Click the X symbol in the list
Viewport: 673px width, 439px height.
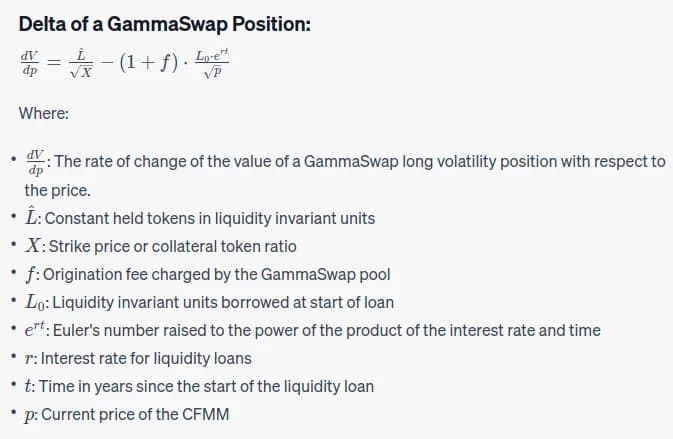[x=33, y=246]
